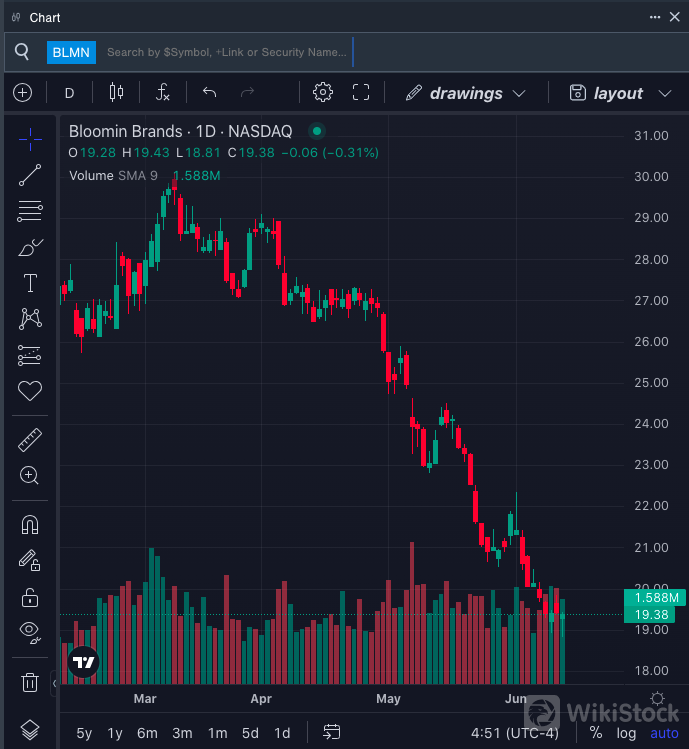This screenshot has height=749, width=689.
Task: Open the fx indicators menu
Action: point(163,93)
